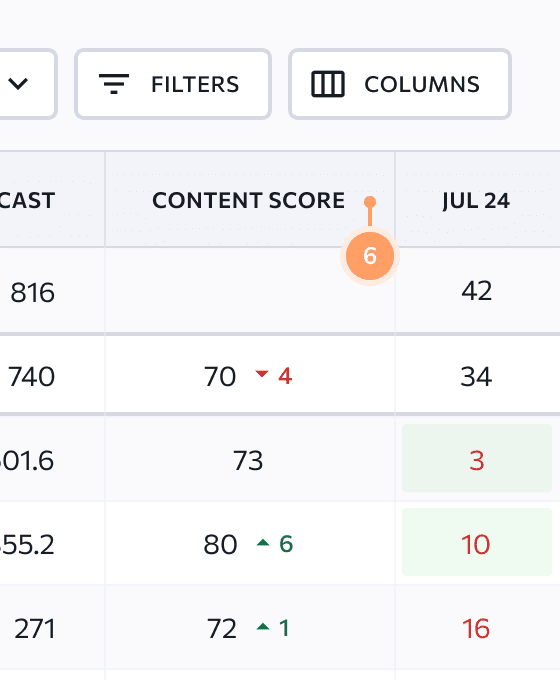Click the forecast value 816
The image size is (560, 680).
click(33, 293)
